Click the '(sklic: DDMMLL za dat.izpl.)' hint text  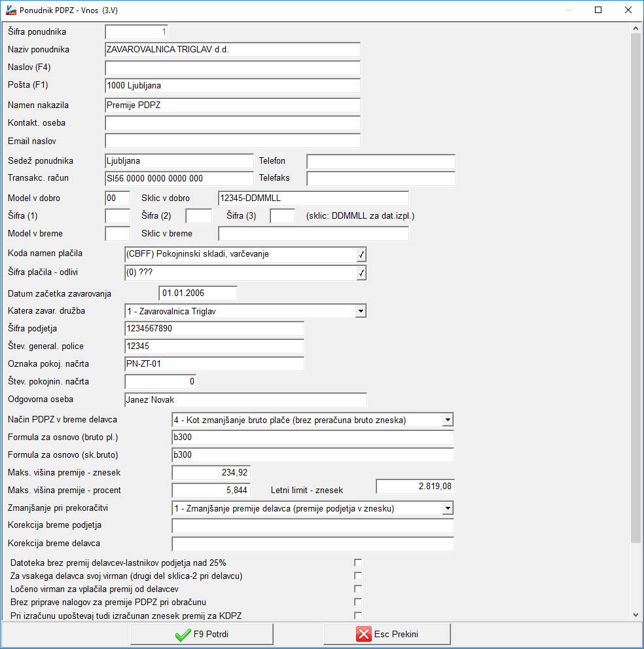(360, 216)
